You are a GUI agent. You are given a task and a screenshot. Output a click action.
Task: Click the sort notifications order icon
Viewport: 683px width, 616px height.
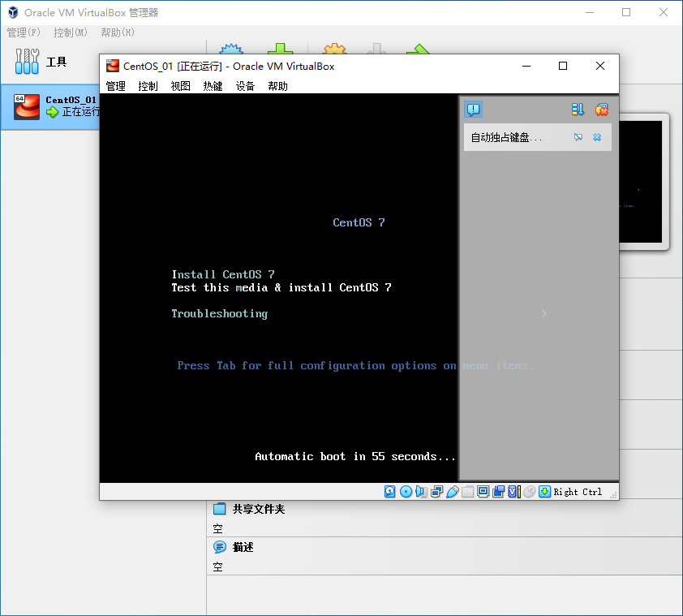point(578,110)
